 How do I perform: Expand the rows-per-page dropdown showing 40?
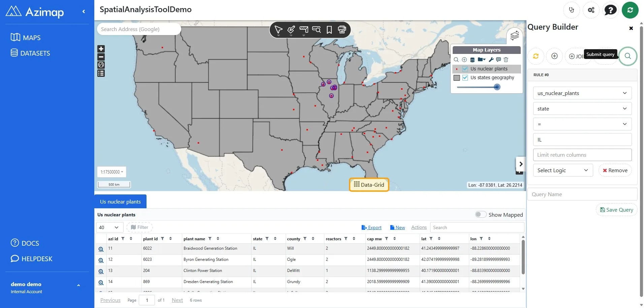109,227
